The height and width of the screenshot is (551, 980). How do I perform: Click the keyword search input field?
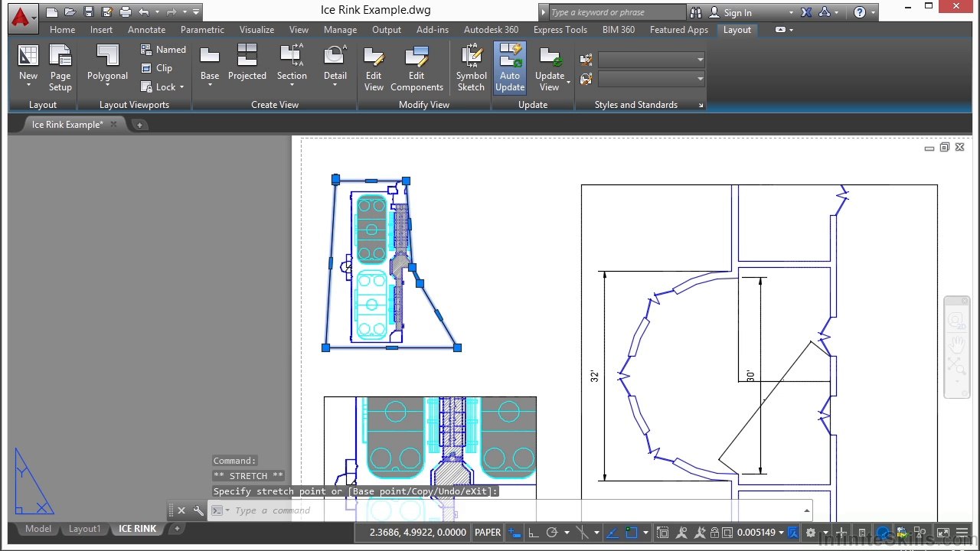click(617, 12)
